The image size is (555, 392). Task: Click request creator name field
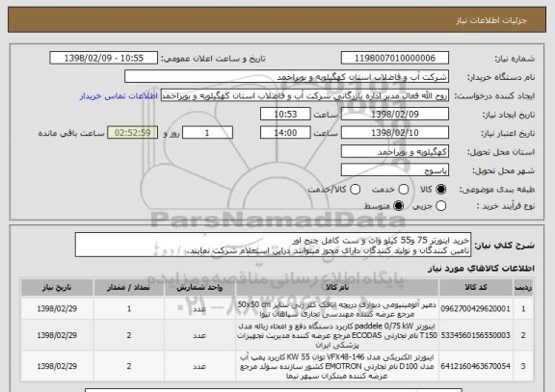coord(304,95)
